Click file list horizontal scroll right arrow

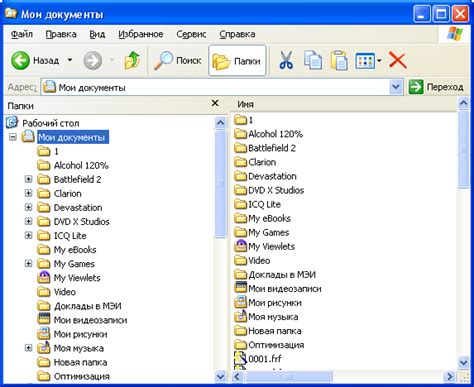click(x=450, y=377)
